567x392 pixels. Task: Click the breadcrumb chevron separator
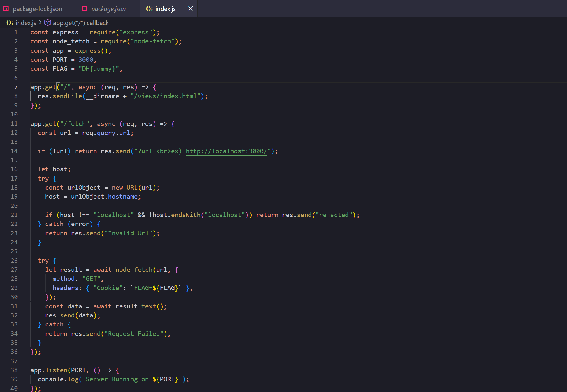40,22
